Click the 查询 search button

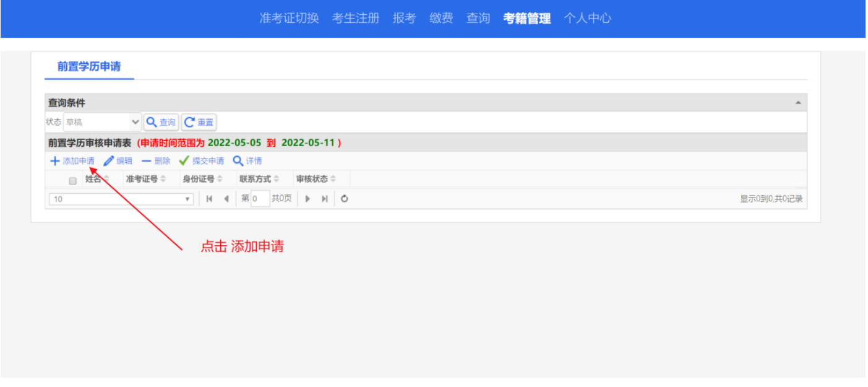[161, 122]
